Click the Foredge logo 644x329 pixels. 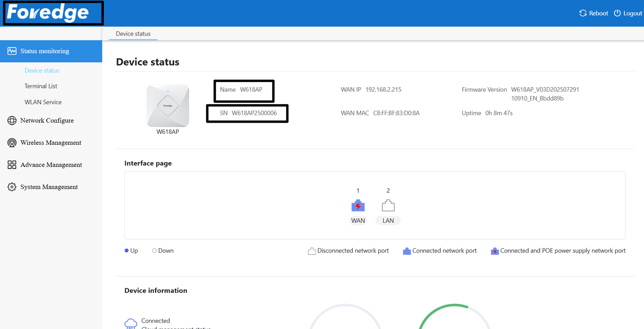[47, 12]
